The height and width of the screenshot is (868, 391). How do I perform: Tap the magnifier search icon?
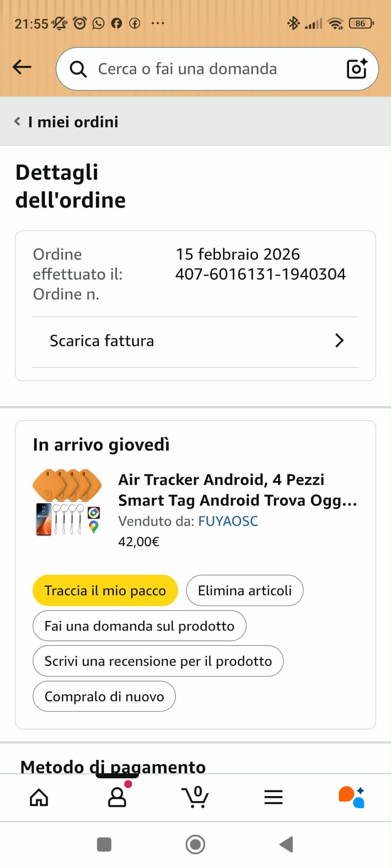(78, 69)
